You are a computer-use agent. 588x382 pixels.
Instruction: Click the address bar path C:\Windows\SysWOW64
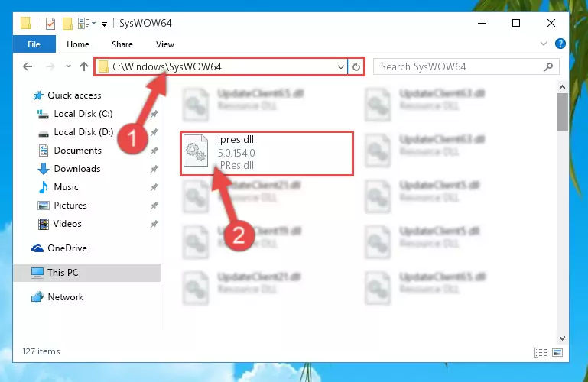tap(167, 67)
